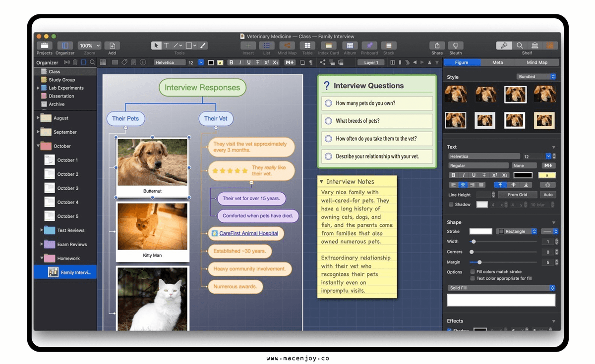This screenshot has height=364, width=595.
Task: Click the Share toolbar button
Action: [437, 46]
